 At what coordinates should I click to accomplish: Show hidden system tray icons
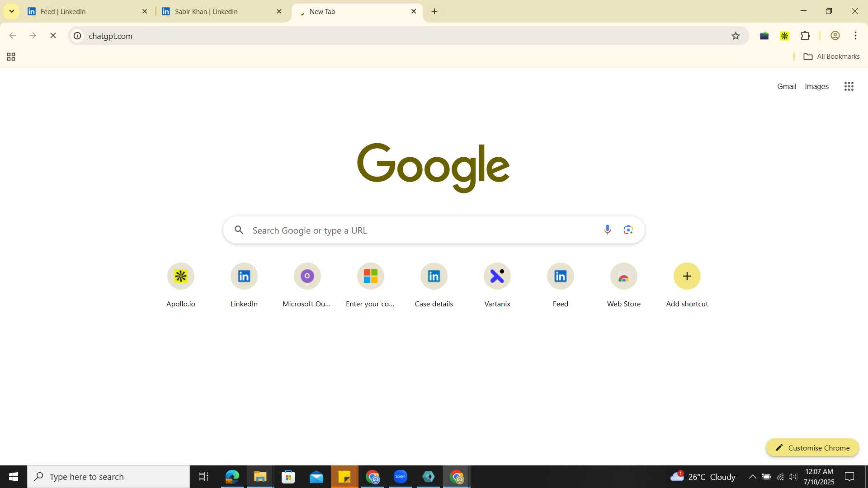coord(752,477)
